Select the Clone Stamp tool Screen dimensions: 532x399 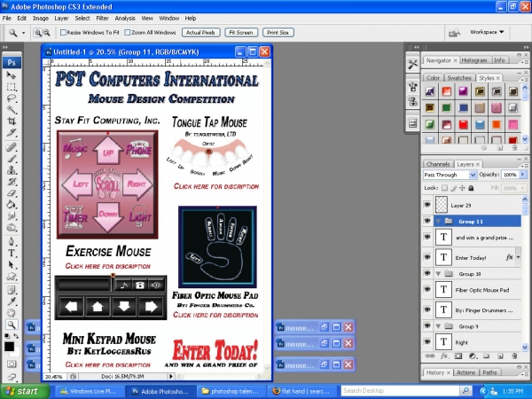click(x=12, y=170)
